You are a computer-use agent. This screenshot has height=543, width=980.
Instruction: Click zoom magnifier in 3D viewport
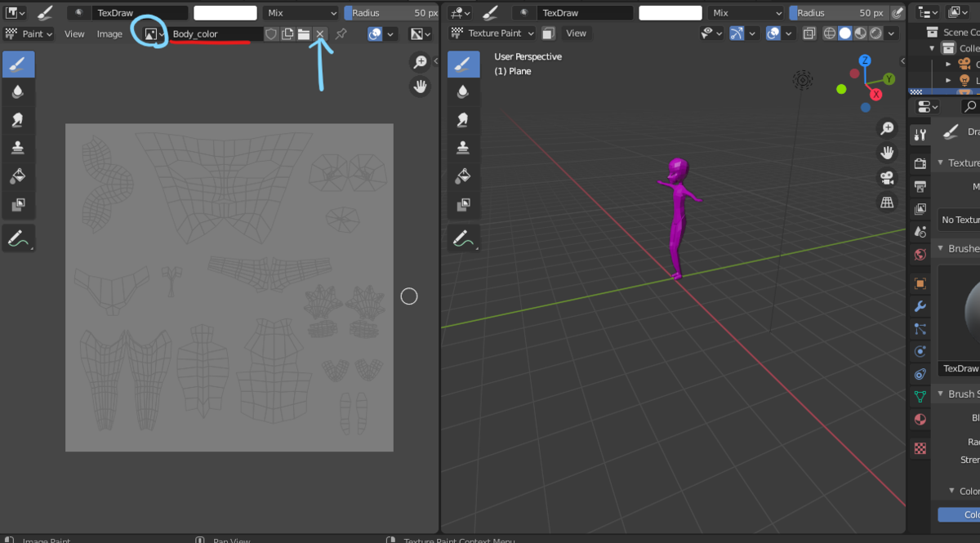coord(887,129)
